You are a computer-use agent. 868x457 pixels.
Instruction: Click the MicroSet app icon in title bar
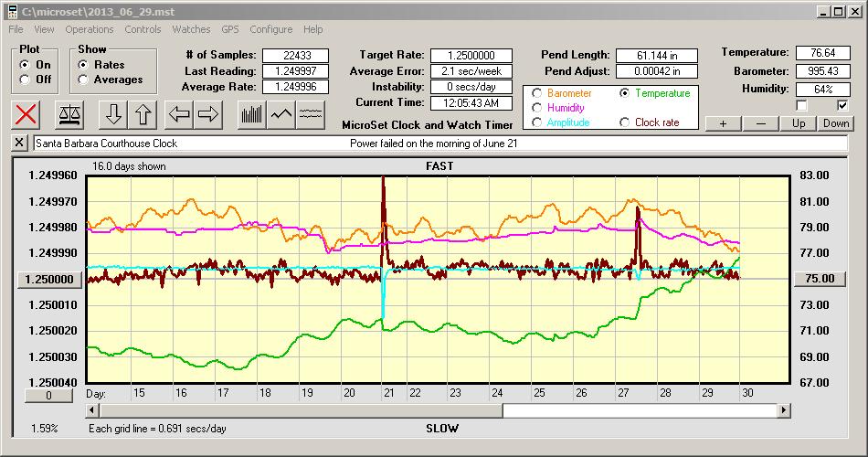12,11
